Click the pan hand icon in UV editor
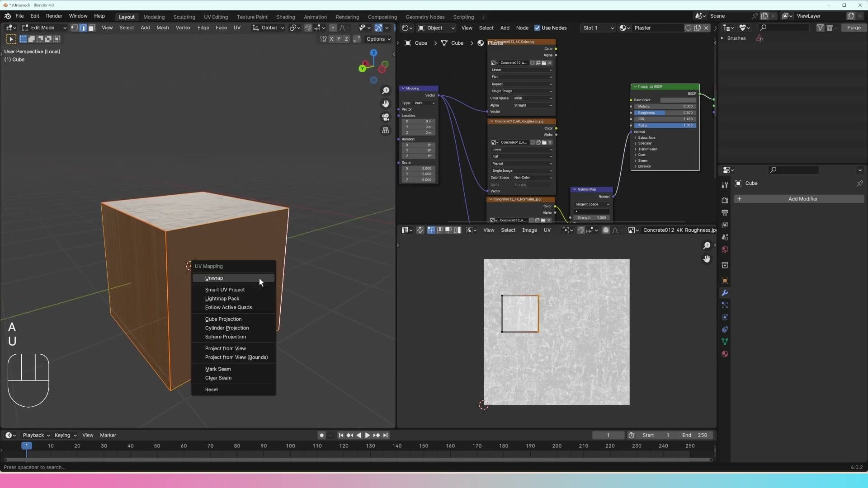The width and height of the screenshot is (868, 488). [707, 259]
